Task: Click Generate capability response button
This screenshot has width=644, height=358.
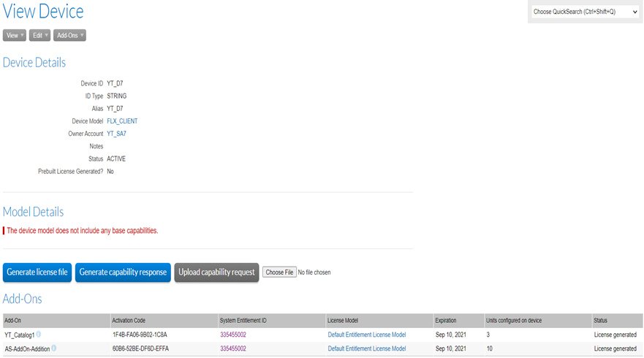Action: [123, 273]
